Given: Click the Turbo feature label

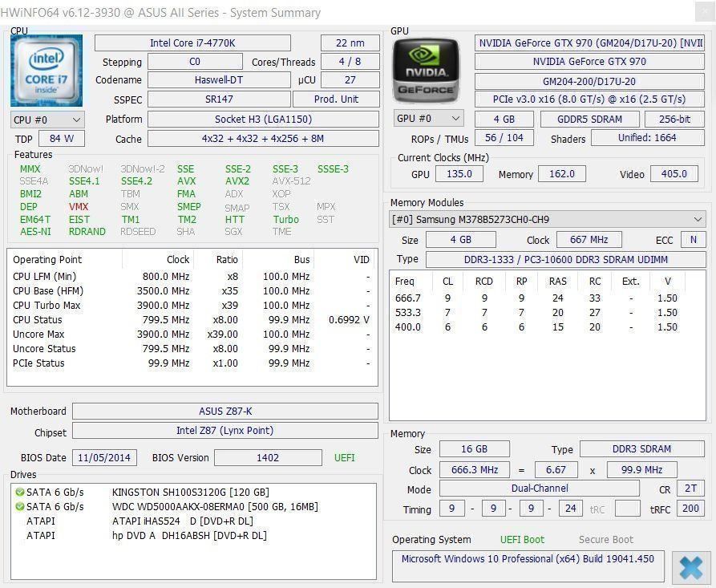Looking at the screenshot, I should 286,220.
